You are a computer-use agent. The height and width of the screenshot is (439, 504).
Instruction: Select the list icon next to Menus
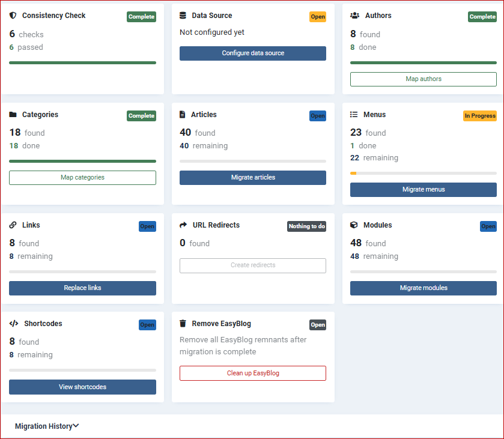coord(354,115)
